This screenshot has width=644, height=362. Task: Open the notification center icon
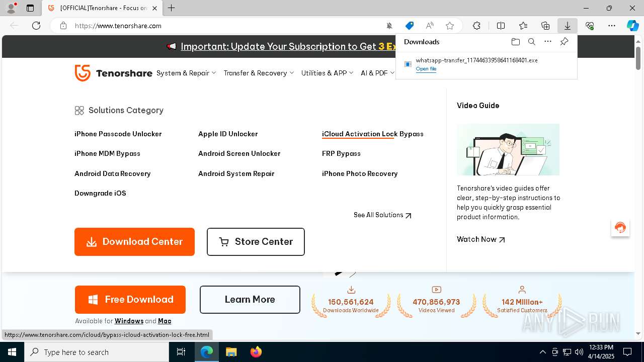coord(627,352)
